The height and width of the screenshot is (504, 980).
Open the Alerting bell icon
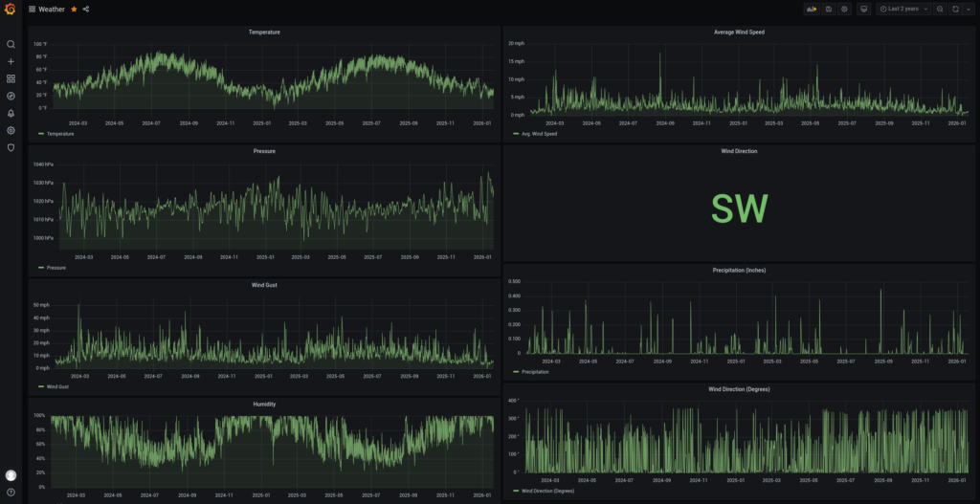click(x=11, y=113)
